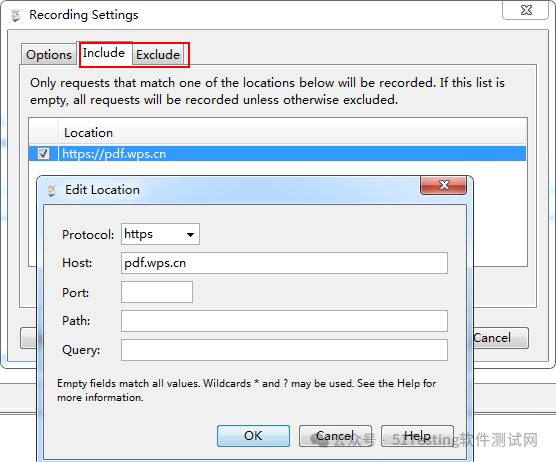Select the Include tab
This screenshot has height=462, width=556.
pyautogui.click(x=104, y=53)
